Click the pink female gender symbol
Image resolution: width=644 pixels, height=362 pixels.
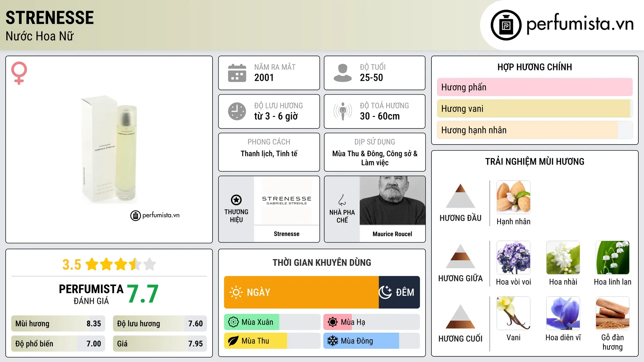click(19, 73)
